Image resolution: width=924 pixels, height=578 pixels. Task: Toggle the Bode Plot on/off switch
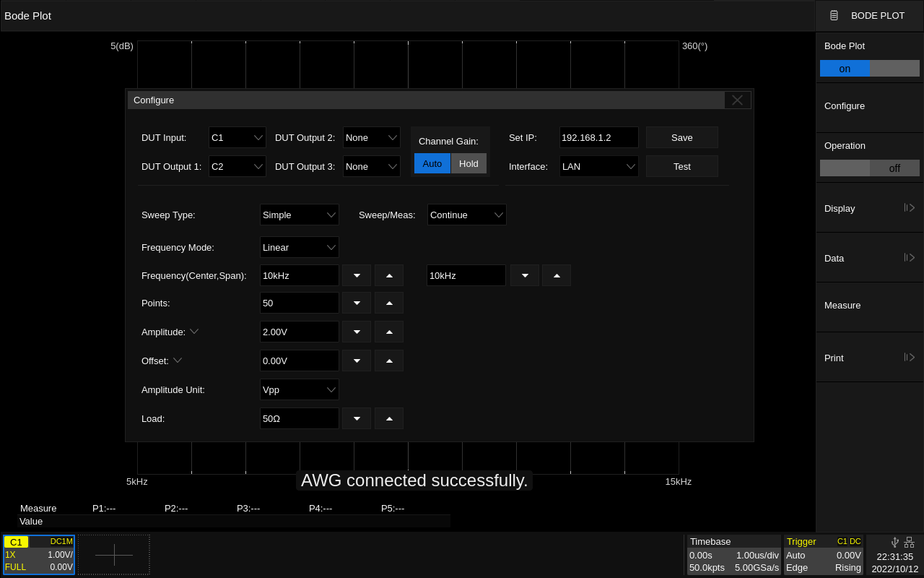[x=869, y=69]
